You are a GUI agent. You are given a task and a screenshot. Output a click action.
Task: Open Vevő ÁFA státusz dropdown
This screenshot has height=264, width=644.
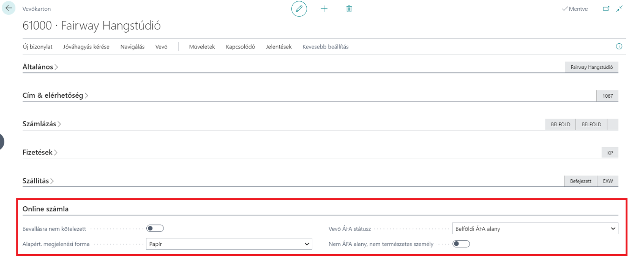(535, 229)
